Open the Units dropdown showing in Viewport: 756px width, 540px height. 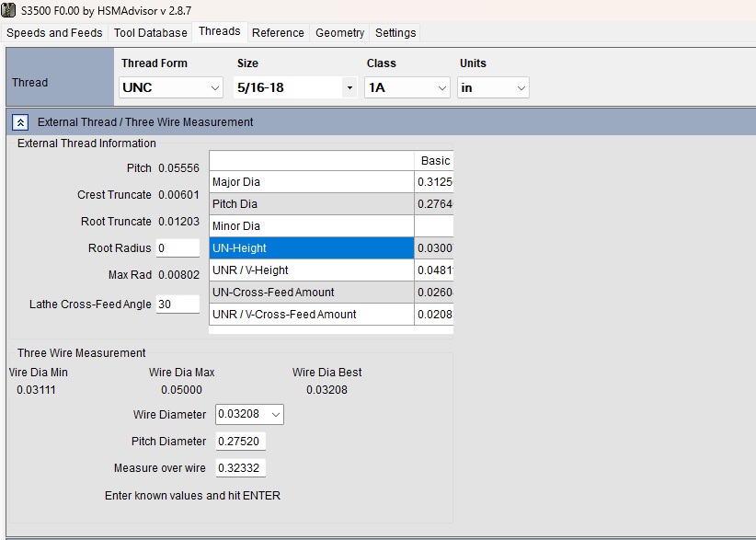[x=493, y=88]
